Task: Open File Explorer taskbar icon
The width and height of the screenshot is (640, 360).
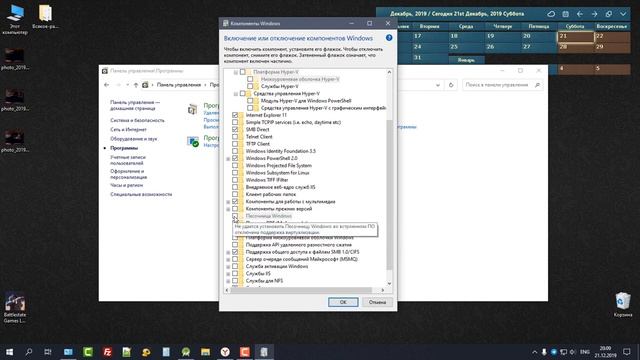Action: click(x=205, y=352)
